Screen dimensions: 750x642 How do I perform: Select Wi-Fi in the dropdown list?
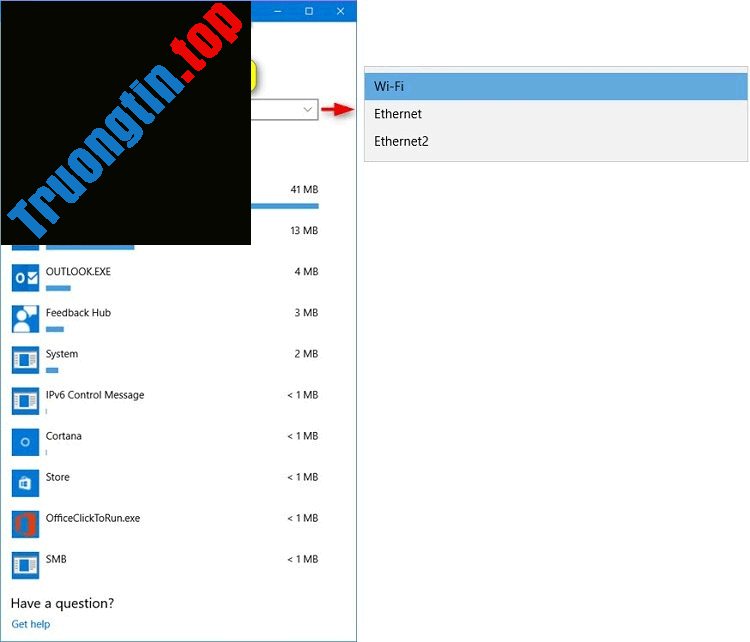[x=556, y=87]
